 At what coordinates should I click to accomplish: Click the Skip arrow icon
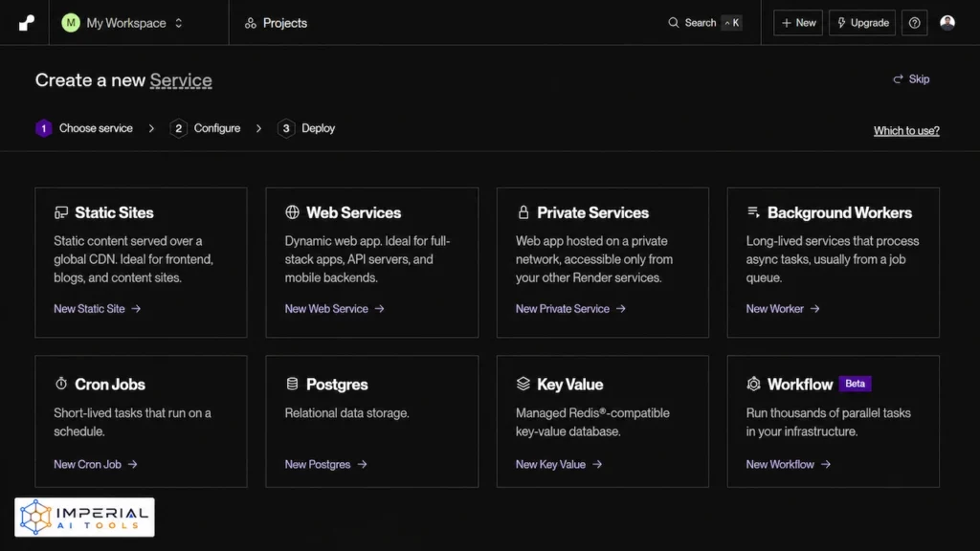898,78
